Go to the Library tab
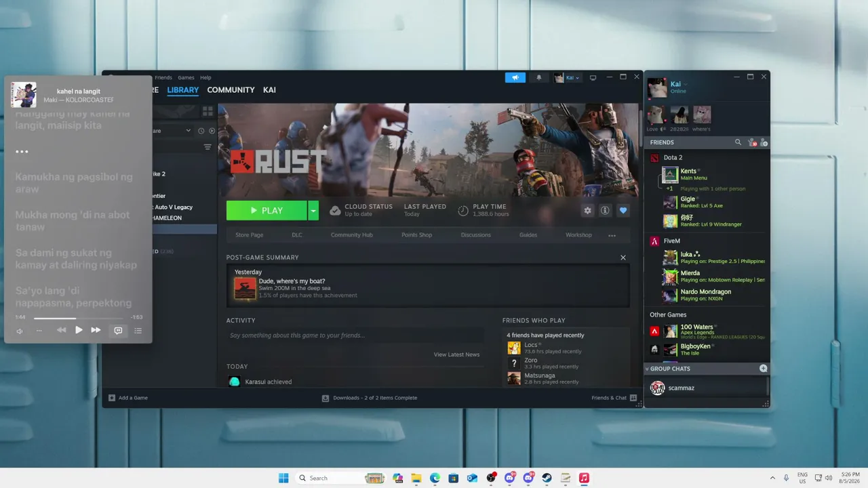868x488 pixels. [x=183, y=89]
